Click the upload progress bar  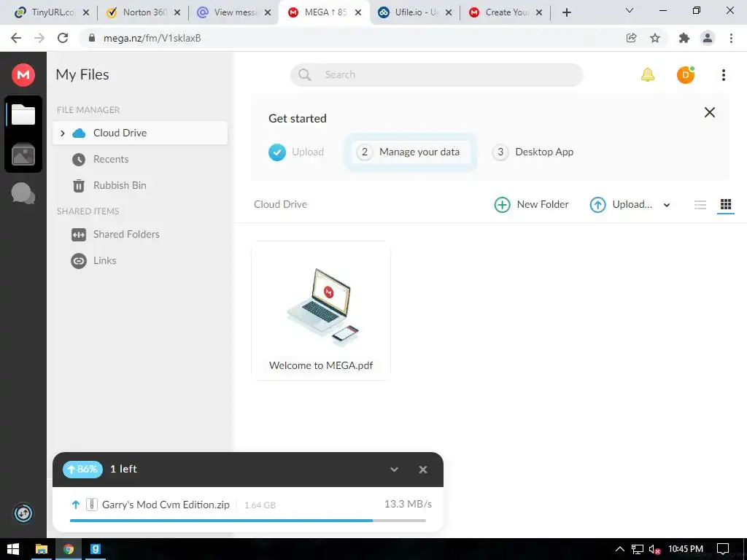(248, 521)
